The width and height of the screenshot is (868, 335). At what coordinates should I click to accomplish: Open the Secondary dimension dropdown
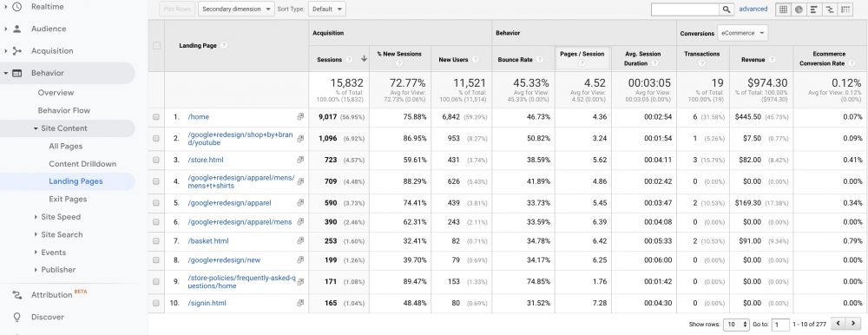click(236, 9)
